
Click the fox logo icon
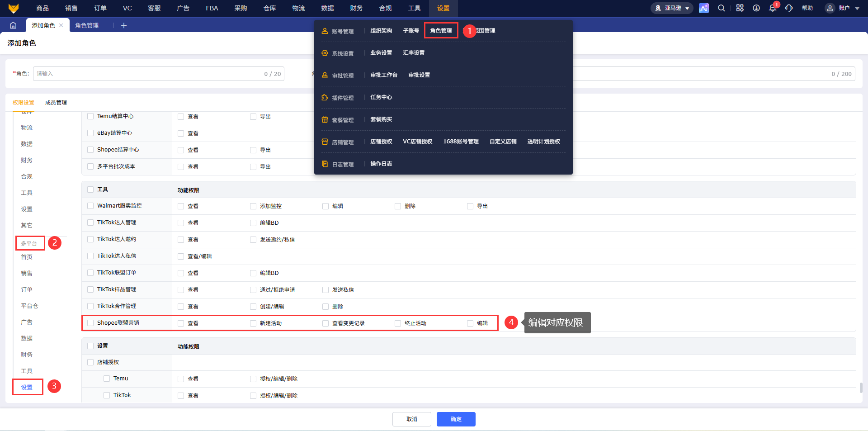[14, 8]
